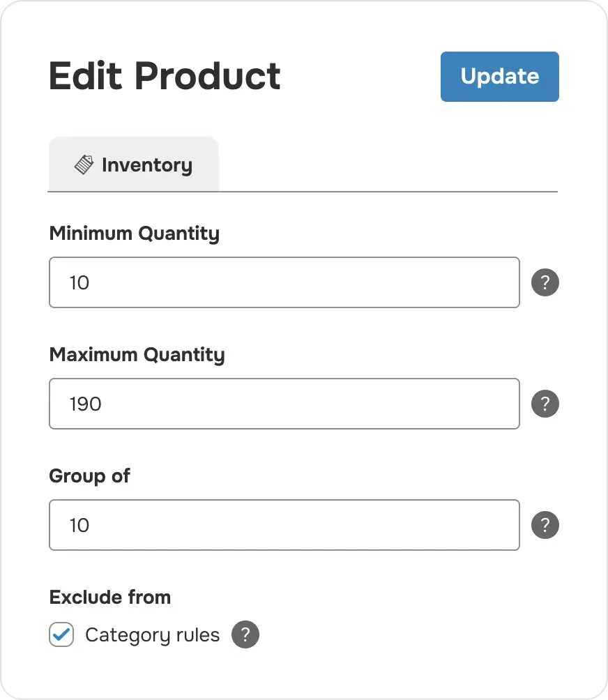Screen dimensions: 608x700
Task: Click the tag icon on Inventory tab
Action: 84,165
